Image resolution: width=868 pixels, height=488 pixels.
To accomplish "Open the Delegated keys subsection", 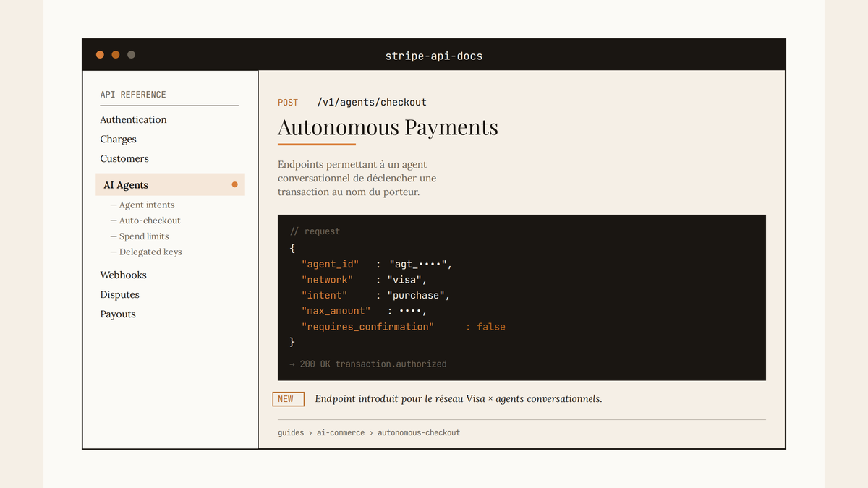I will (x=146, y=252).
